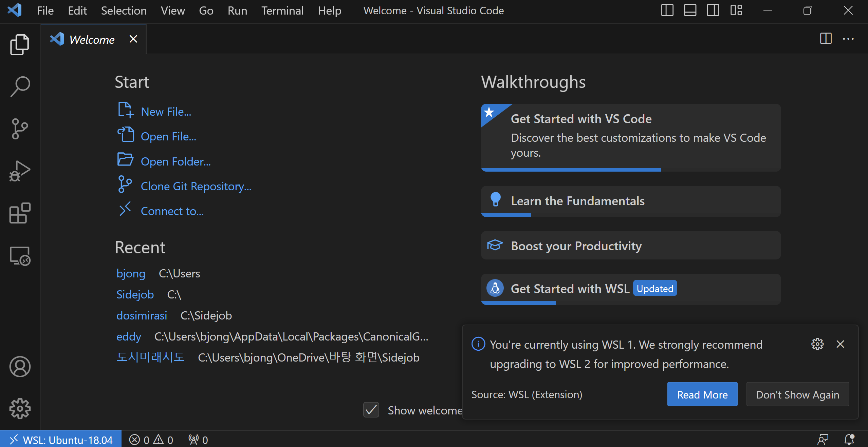Open the editor More Actions ellipsis menu
The height and width of the screenshot is (447, 868).
click(848, 39)
